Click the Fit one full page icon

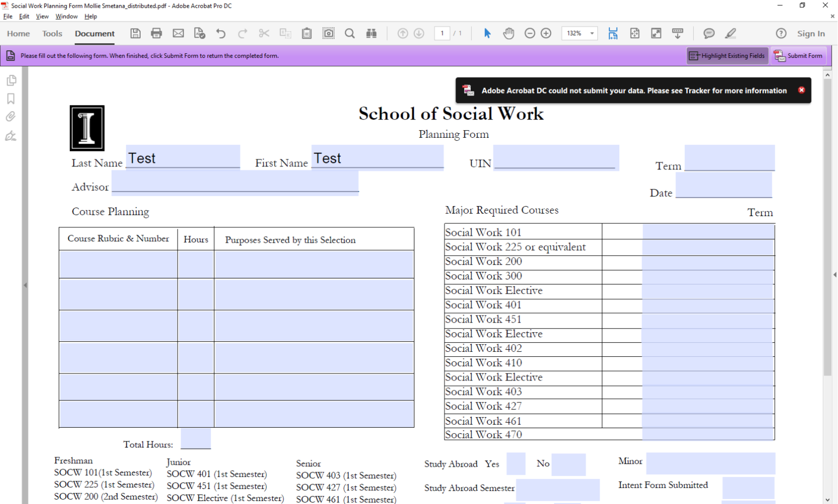[635, 34]
